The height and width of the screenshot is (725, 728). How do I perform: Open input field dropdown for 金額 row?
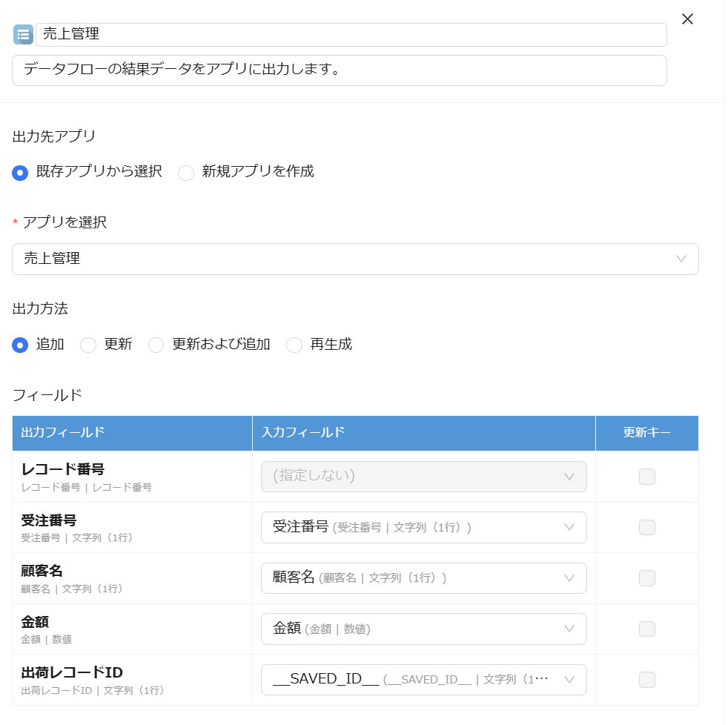[423, 629]
